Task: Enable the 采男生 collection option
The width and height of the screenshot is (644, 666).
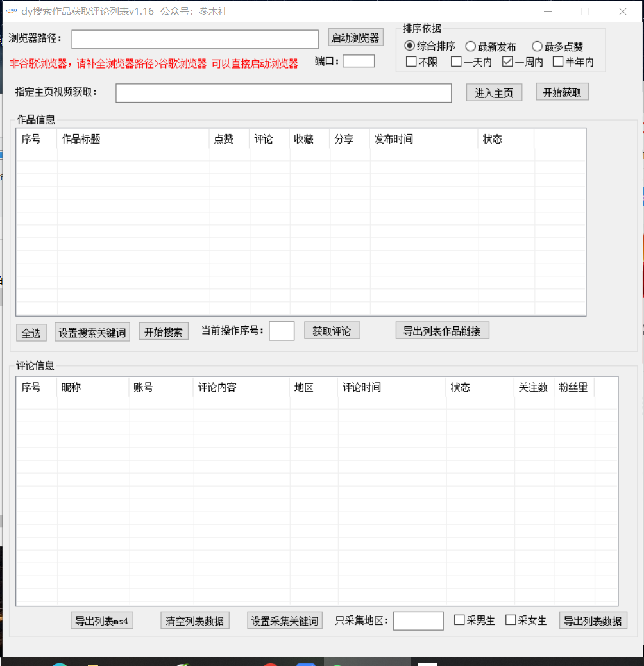Action: coord(459,620)
